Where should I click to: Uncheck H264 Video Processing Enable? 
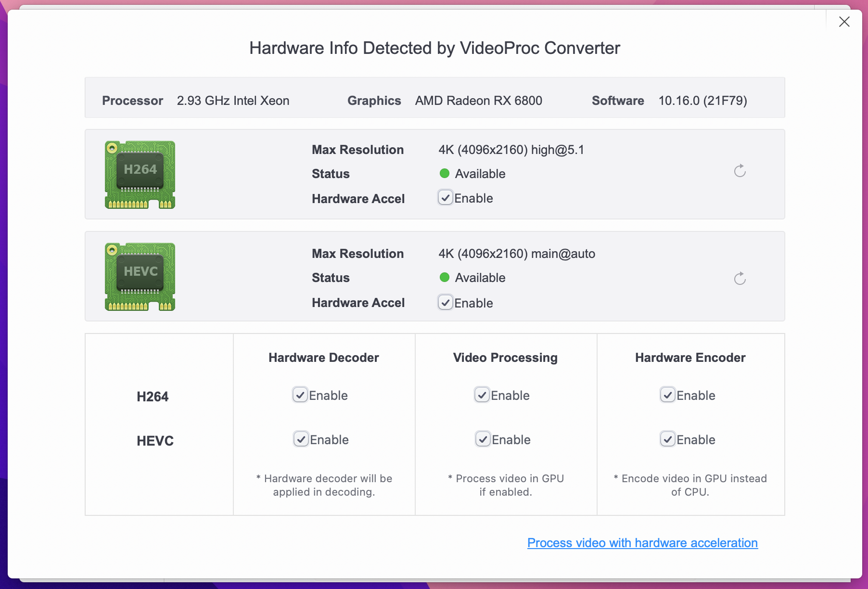coord(482,395)
